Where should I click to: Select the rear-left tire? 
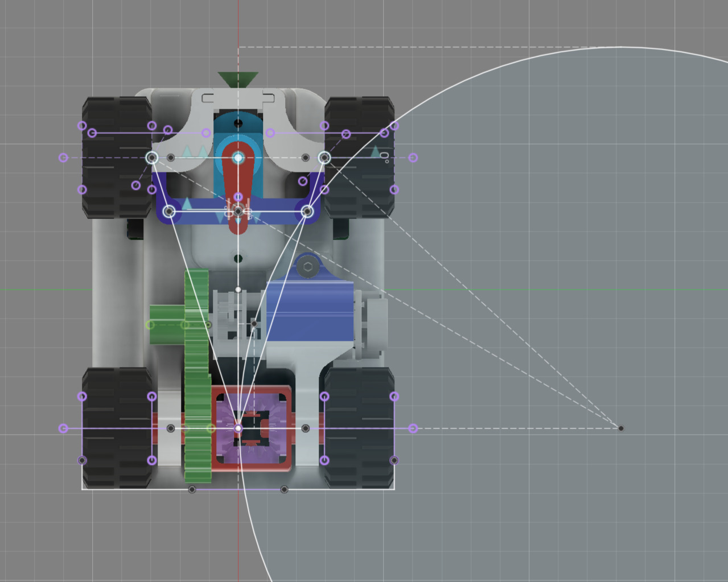(x=117, y=428)
